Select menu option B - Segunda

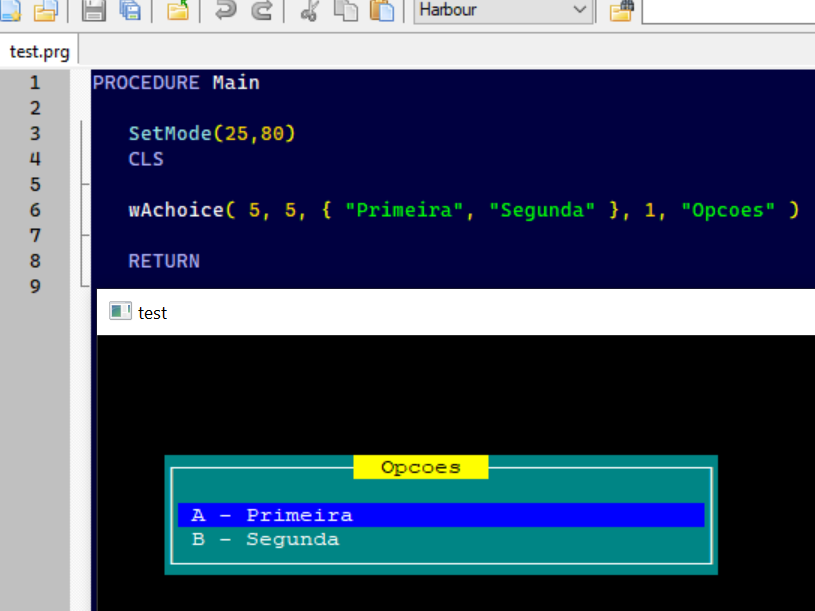click(x=441, y=539)
